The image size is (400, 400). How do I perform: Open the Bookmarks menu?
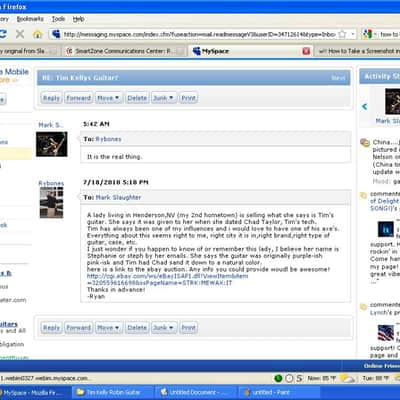[30, 19]
